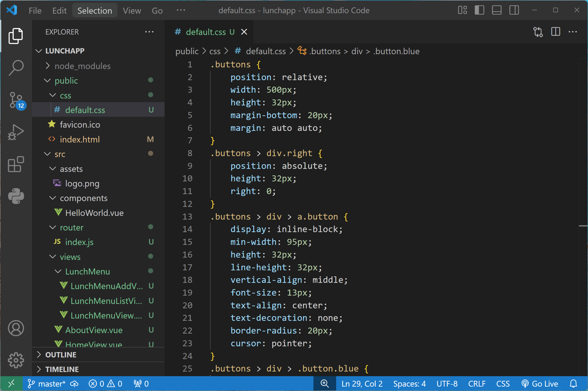Open the Python extension view
The height and width of the screenshot is (391, 588).
pyautogui.click(x=16, y=196)
